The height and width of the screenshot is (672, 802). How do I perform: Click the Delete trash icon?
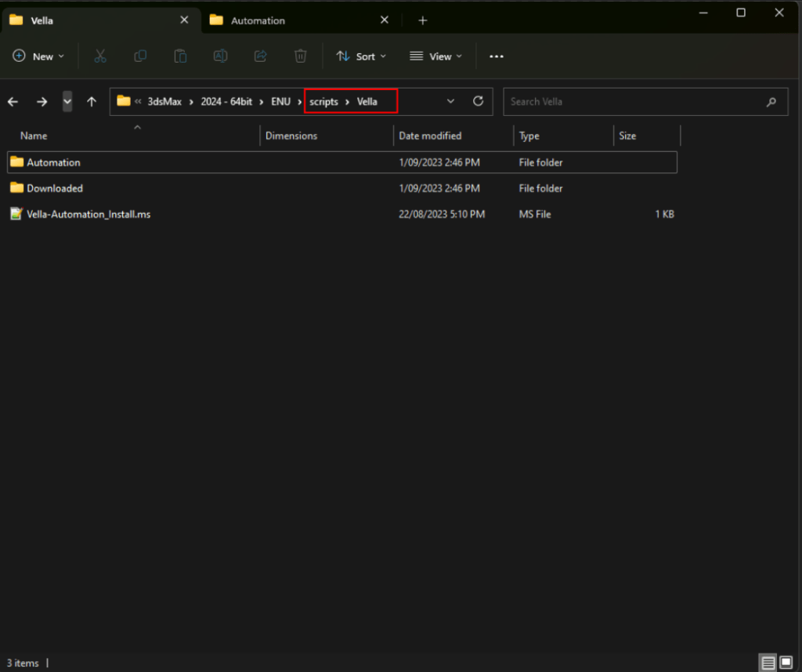[x=301, y=56]
